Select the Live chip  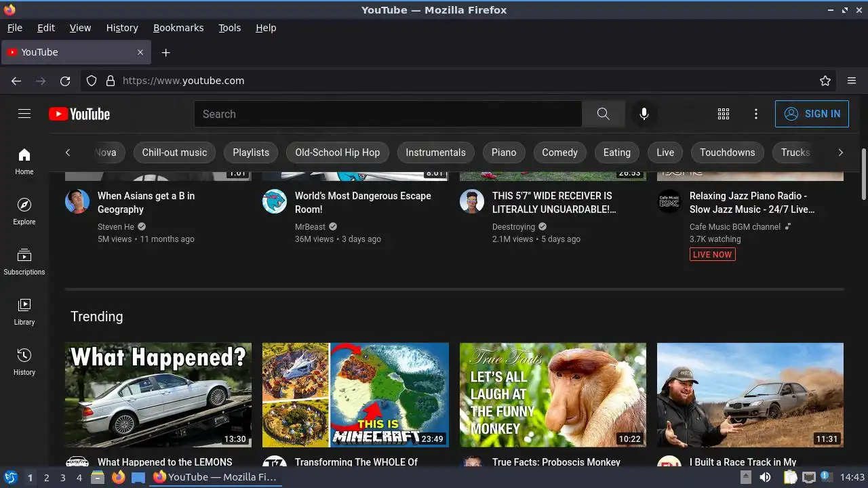point(665,152)
